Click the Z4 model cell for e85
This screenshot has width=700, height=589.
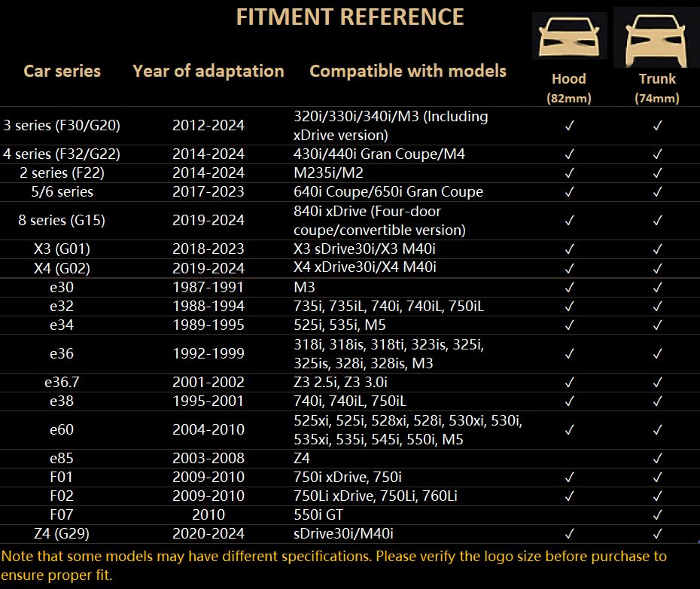tap(302, 458)
